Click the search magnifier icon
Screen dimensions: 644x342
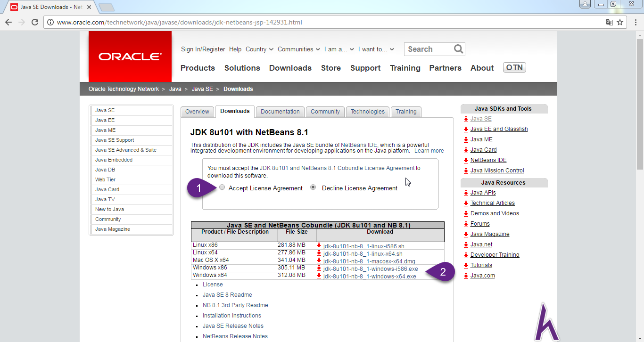[x=458, y=49]
